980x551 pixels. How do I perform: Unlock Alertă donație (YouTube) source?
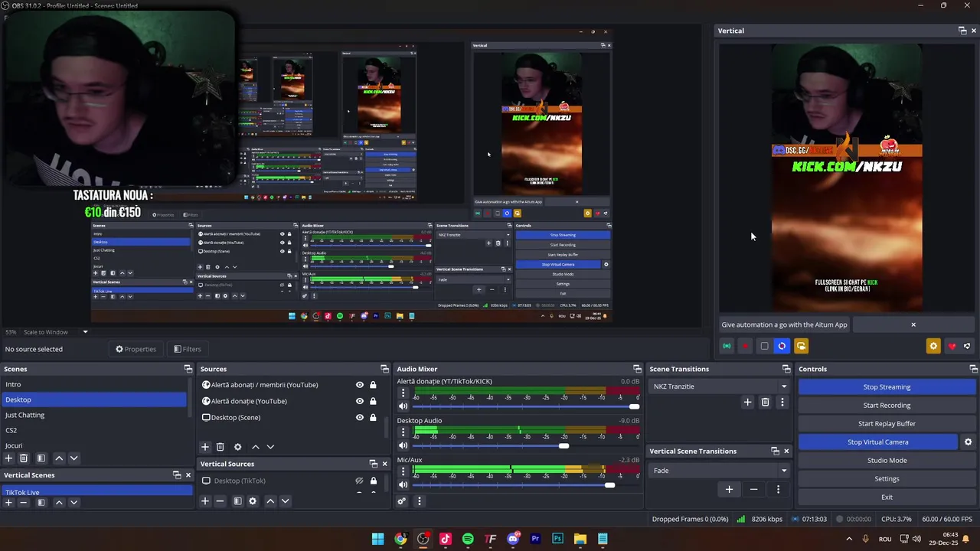[373, 401]
